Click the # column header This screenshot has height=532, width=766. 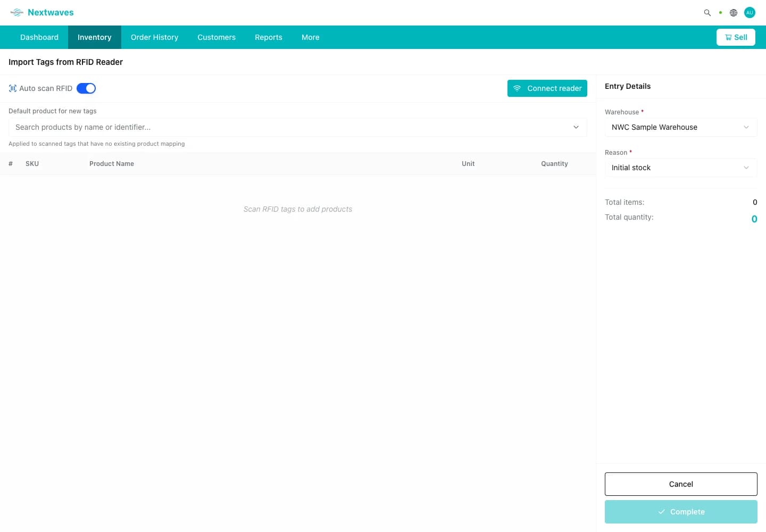[x=11, y=164]
